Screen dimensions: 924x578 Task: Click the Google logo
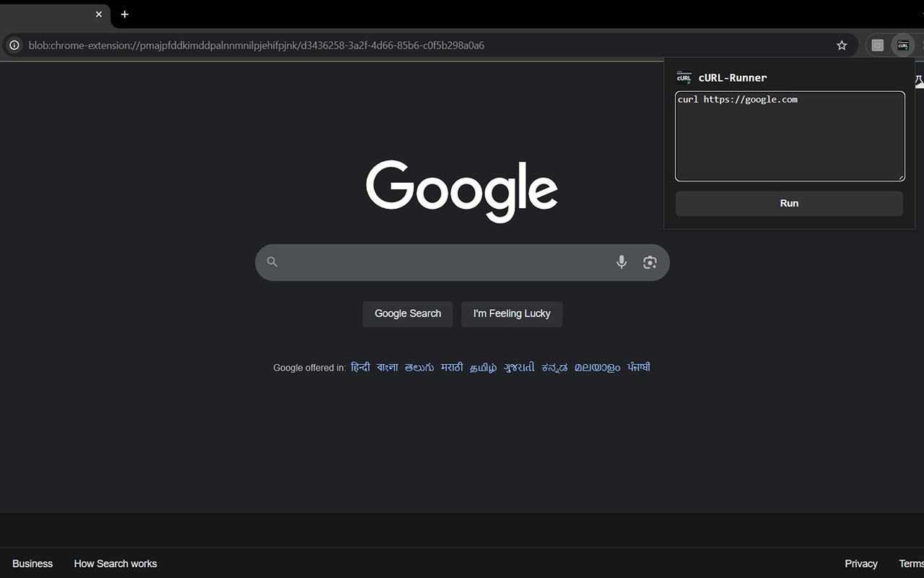462,191
